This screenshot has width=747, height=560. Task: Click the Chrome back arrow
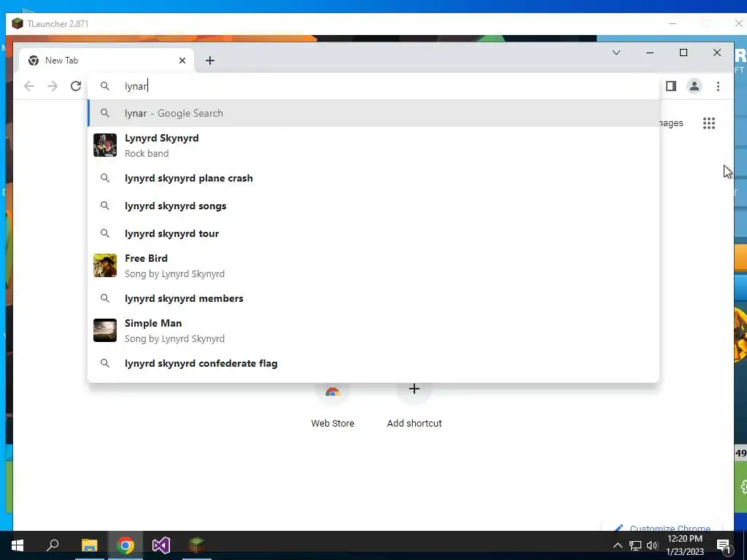(29, 86)
